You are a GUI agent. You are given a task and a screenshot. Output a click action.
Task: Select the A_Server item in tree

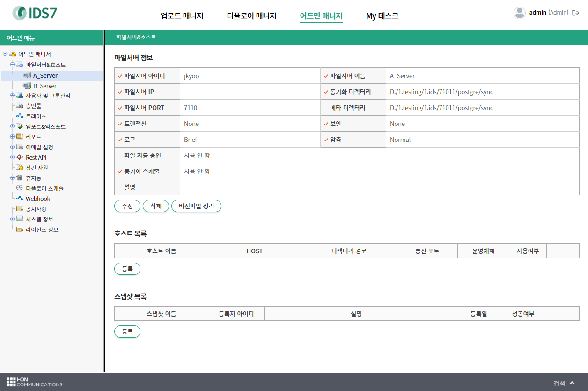pyautogui.click(x=45, y=75)
